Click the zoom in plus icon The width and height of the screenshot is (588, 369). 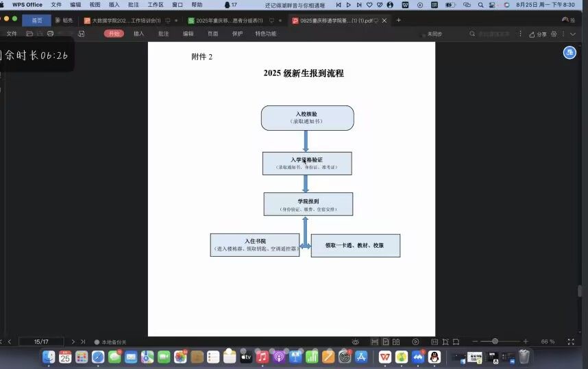[x=526, y=342]
